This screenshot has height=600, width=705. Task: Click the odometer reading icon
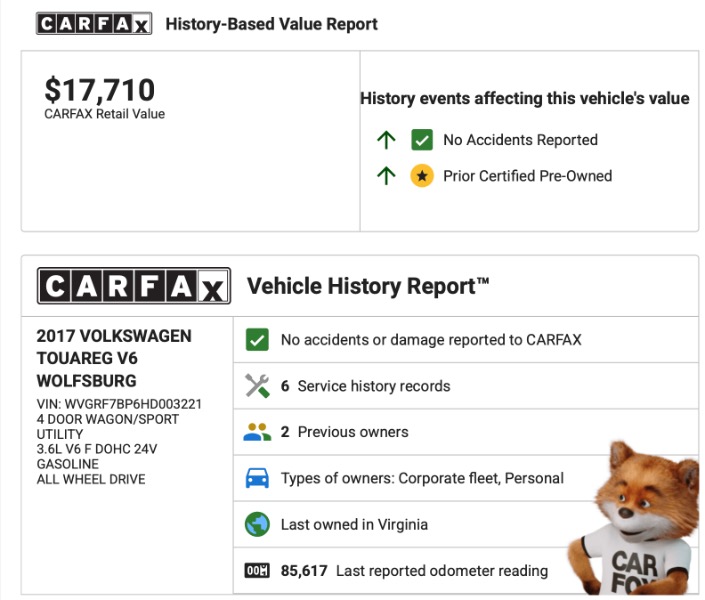click(x=257, y=571)
